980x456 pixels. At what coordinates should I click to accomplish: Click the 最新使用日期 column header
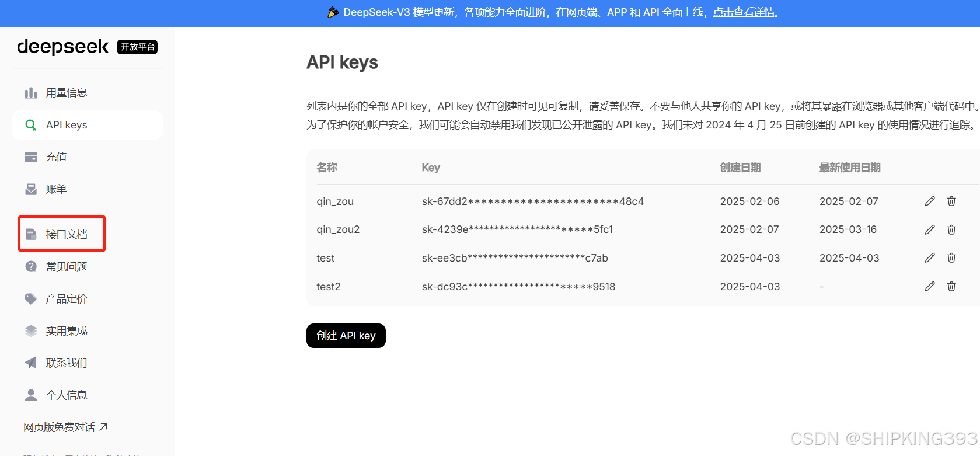[850, 168]
